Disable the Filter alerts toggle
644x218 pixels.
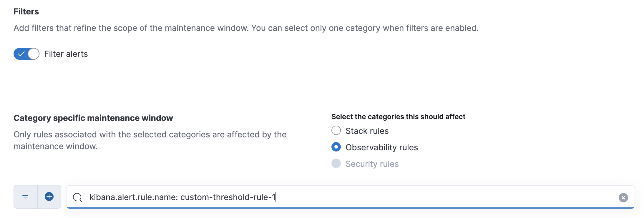(x=26, y=54)
